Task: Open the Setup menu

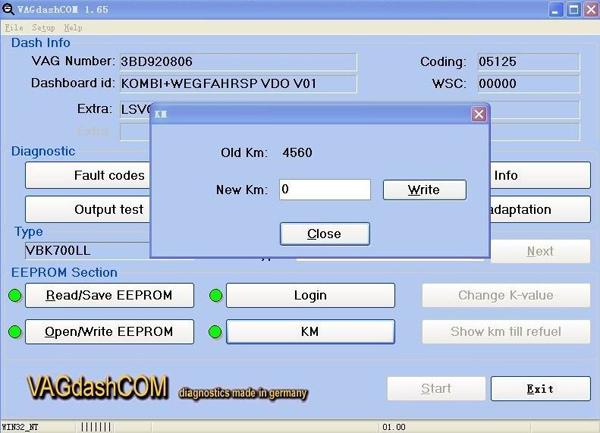Action: coord(43,27)
